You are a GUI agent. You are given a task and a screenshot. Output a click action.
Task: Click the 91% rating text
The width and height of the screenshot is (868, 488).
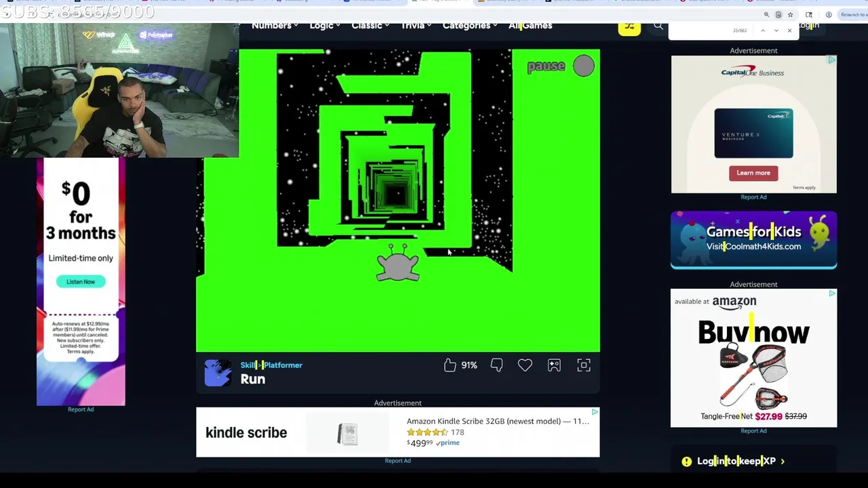(469, 365)
